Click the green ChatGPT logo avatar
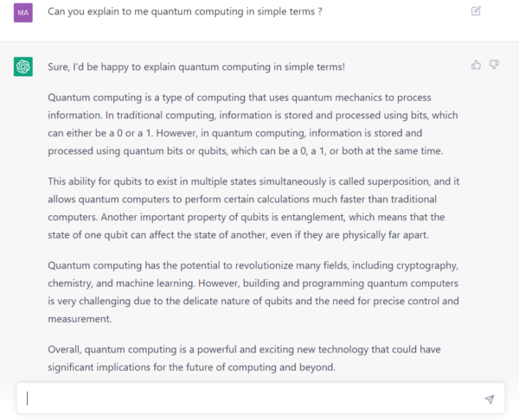 pos(23,67)
